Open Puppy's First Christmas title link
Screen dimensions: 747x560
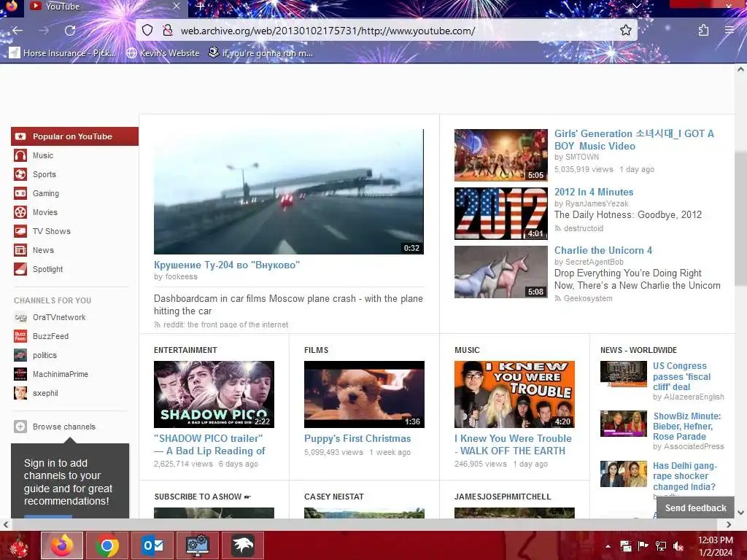357,438
